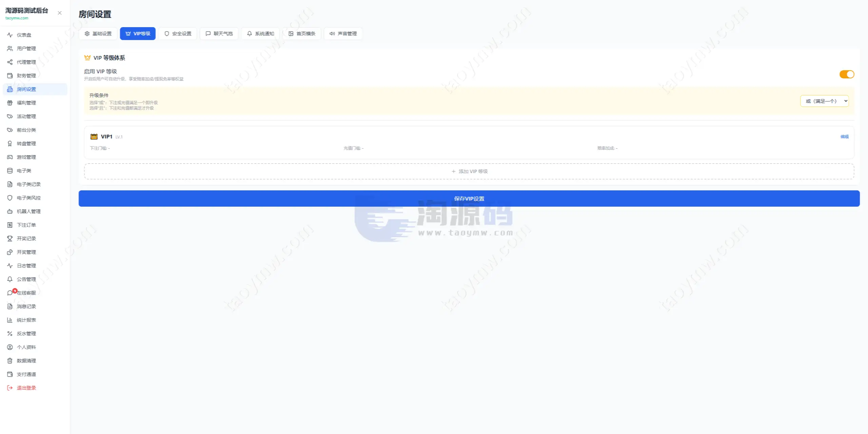Click the VIP 等级体系 heading

[x=109, y=58]
